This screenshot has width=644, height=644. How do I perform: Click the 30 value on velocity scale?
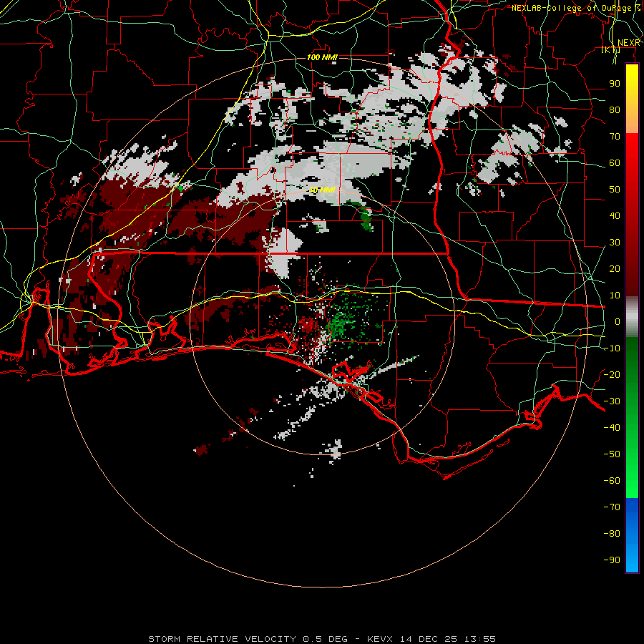pyautogui.click(x=615, y=243)
